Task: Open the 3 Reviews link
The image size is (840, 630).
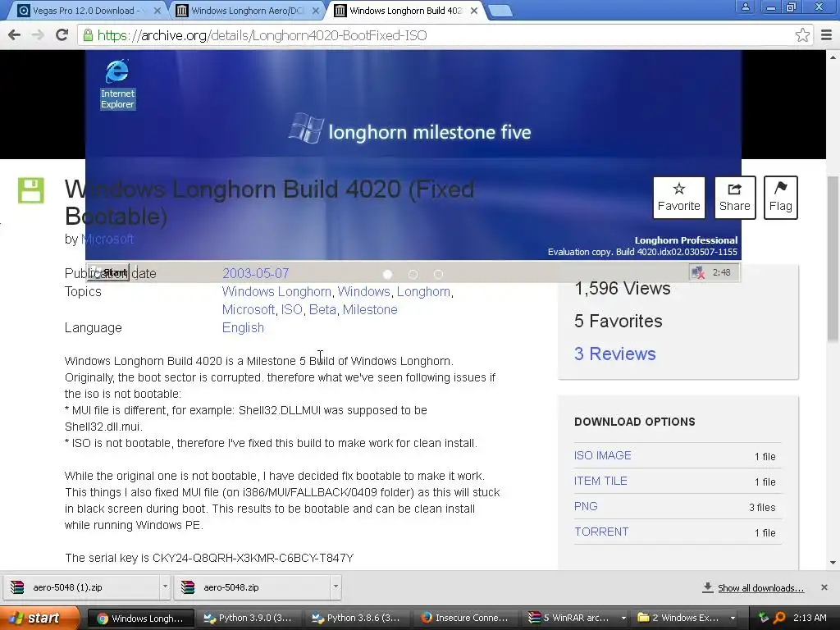Action: coord(615,354)
